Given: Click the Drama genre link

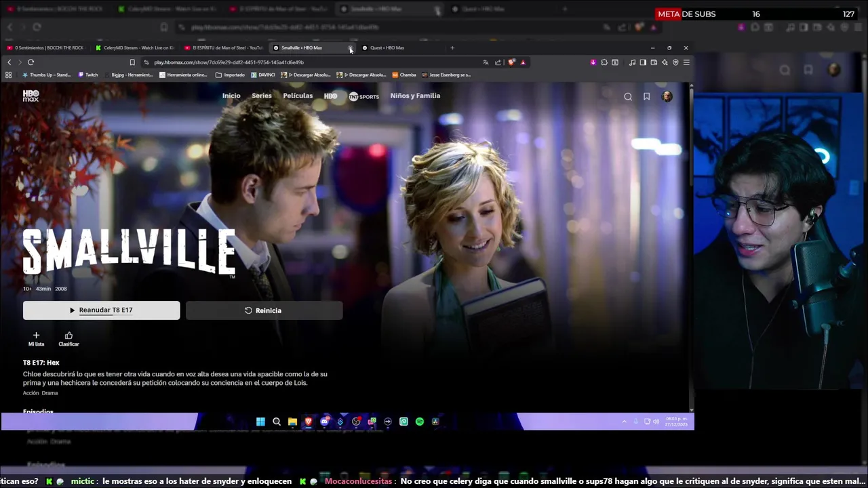Looking at the screenshot, I should point(50,393).
